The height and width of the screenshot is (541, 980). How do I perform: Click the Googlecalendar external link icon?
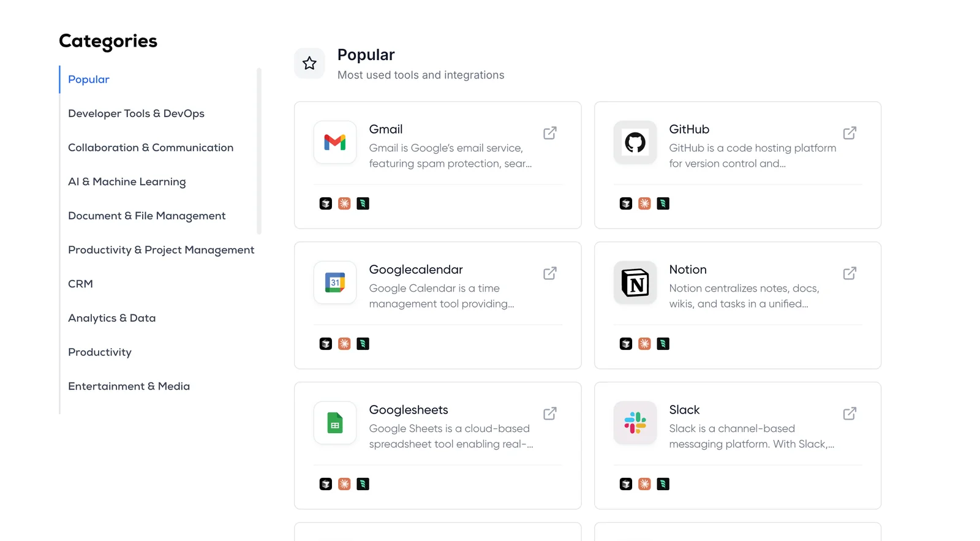[x=549, y=273]
